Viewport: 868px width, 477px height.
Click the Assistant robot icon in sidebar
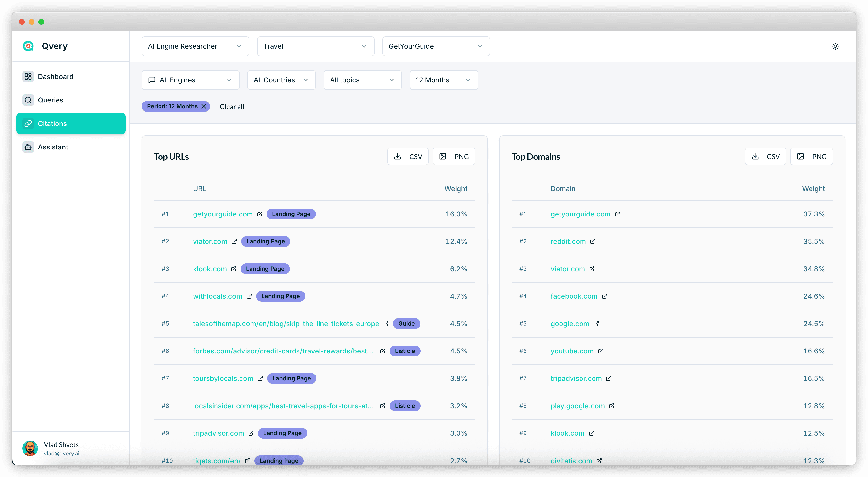[28, 147]
